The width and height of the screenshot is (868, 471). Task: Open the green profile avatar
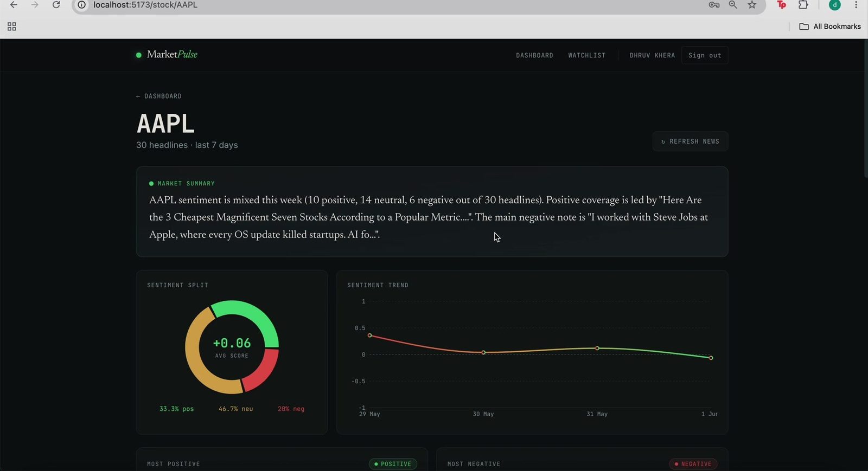tap(835, 5)
